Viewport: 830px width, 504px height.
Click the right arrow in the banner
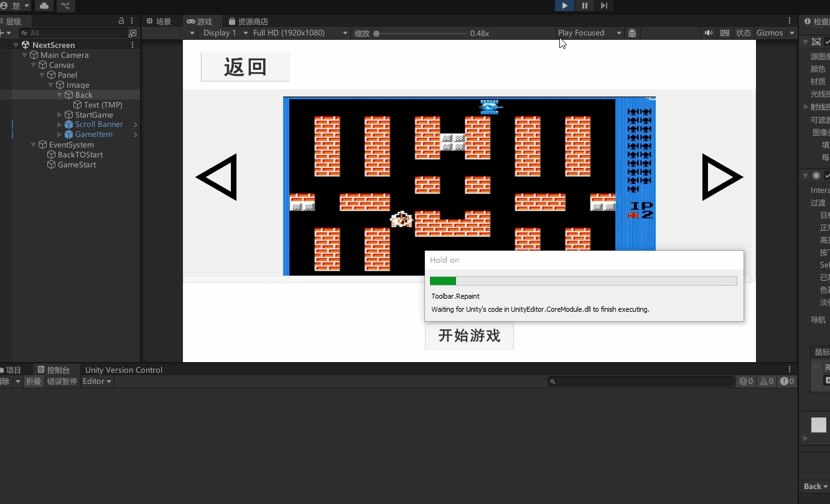tap(722, 177)
